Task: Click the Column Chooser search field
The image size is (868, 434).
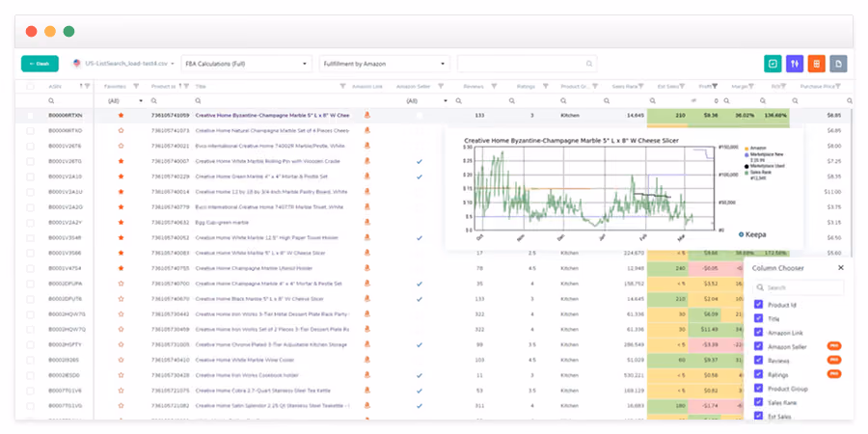Action: click(x=799, y=287)
